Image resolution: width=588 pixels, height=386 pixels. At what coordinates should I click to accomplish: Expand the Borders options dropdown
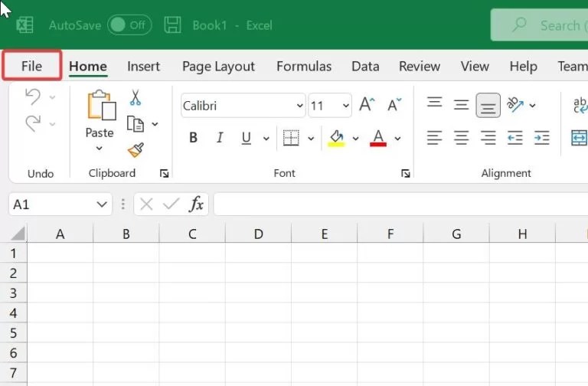(x=311, y=139)
